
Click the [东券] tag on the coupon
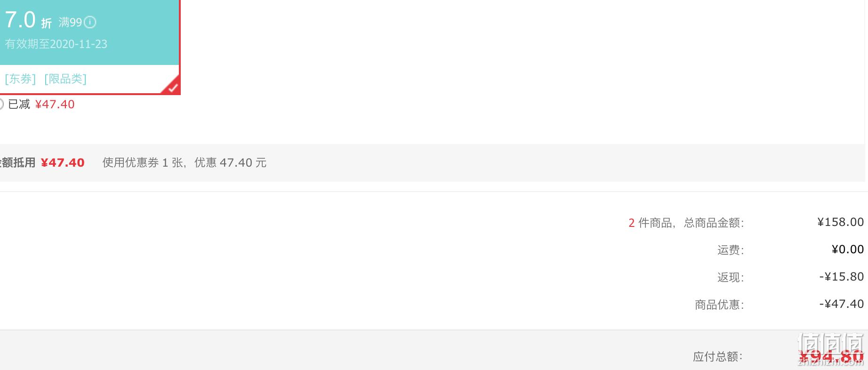click(x=20, y=79)
